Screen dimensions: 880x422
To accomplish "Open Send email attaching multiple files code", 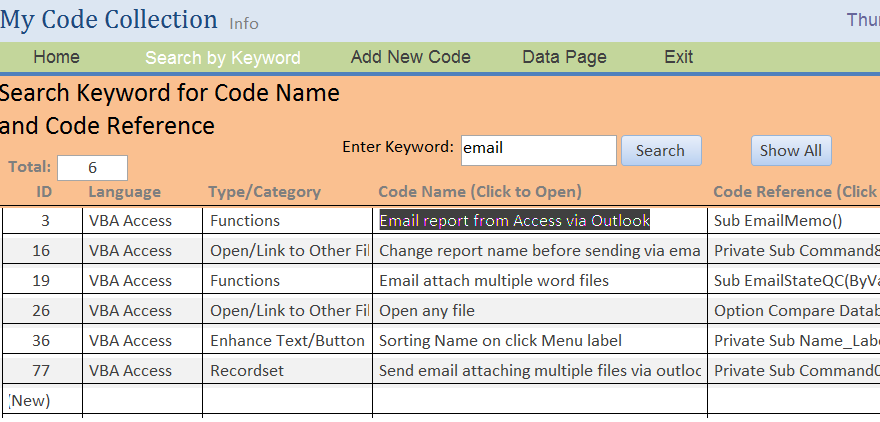I will point(539,370).
